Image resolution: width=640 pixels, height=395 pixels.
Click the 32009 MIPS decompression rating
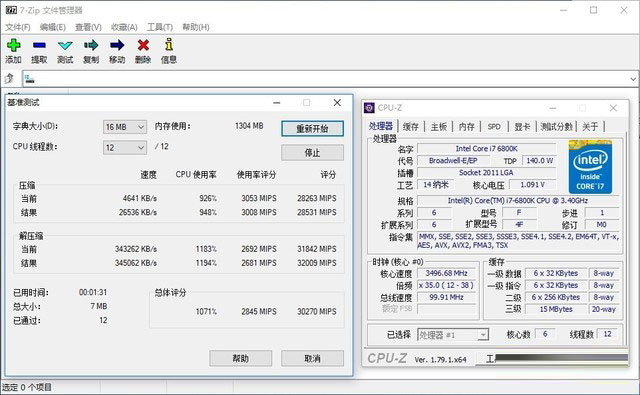pos(317,263)
